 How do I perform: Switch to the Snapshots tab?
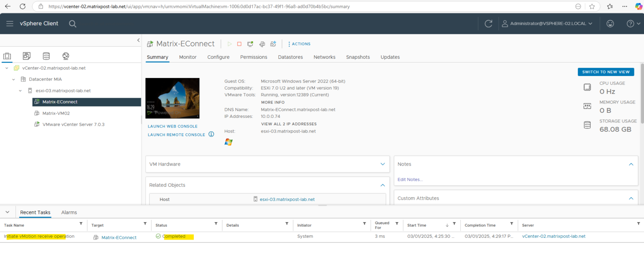(358, 57)
